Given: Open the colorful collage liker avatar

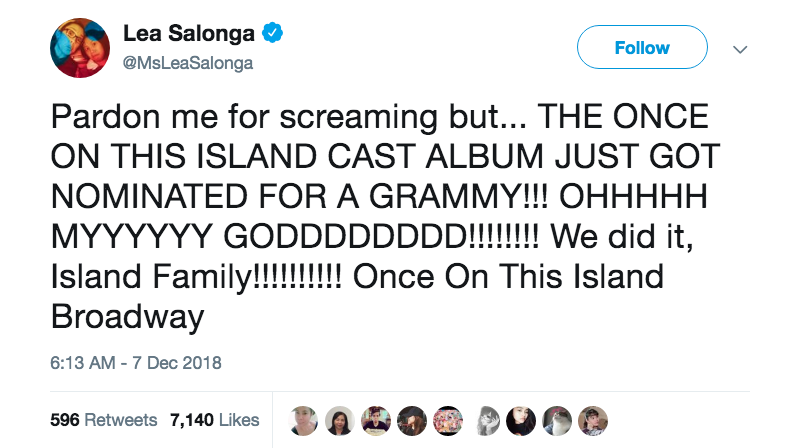Looking at the screenshot, I should (x=448, y=421).
